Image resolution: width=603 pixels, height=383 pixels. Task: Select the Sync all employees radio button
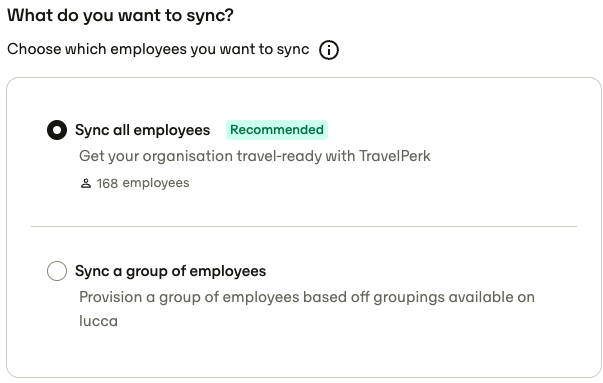click(x=57, y=130)
